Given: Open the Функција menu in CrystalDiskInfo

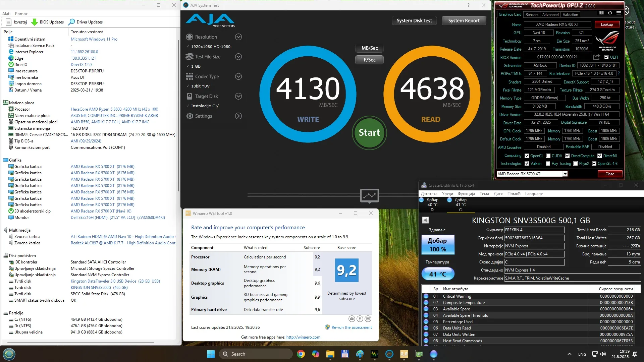Looking at the screenshot, I should click(466, 194).
